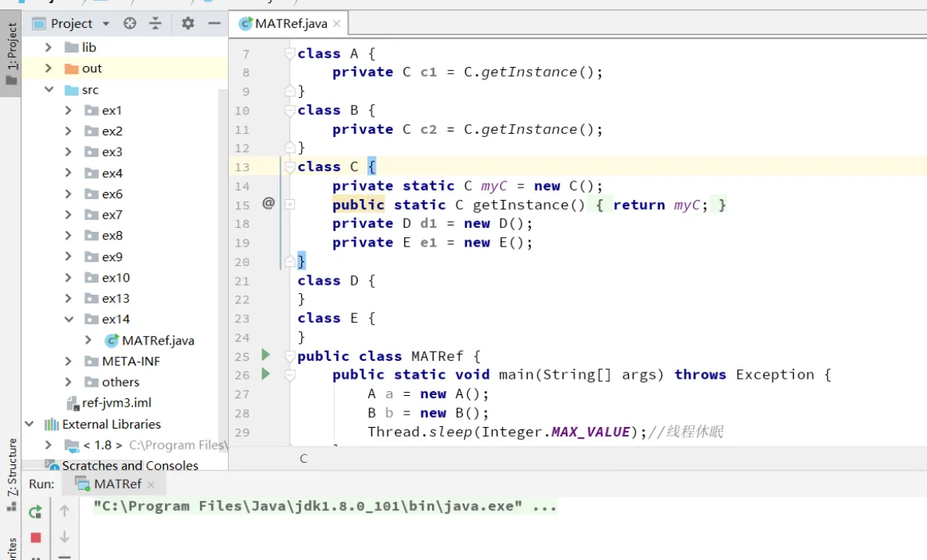927x560 pixels.
Task: Click the External Libraries icon
Action: 51,424
